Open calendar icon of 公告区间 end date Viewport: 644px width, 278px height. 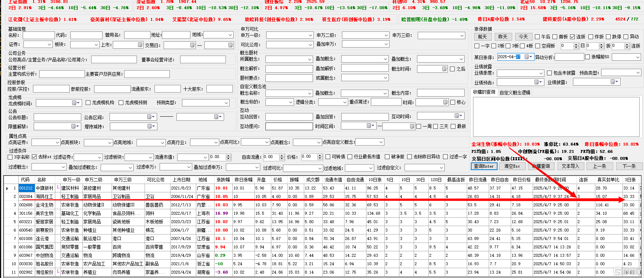(x=216, y=117)
